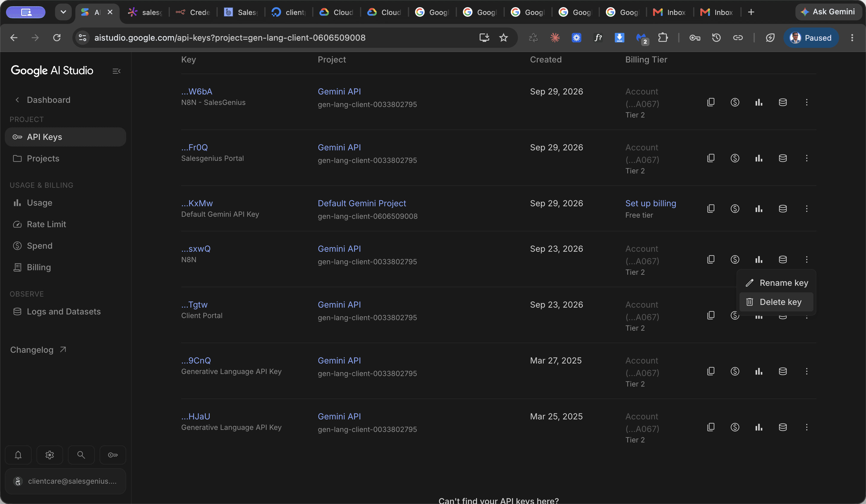Close more options menu for ...sxwQ key
The width and height of the screenshot is (866, 504).
[x=806, y=259]
